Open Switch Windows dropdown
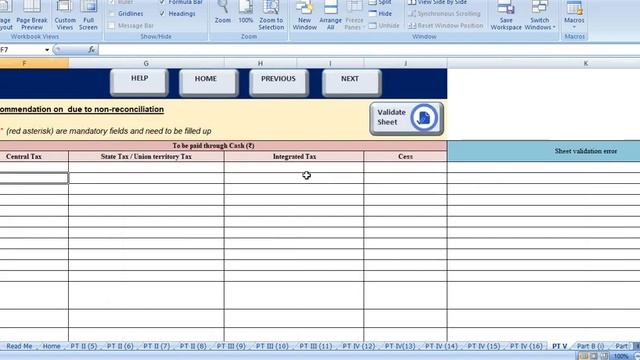The height and width of the screenshot is (360, 640). (540, 16)
